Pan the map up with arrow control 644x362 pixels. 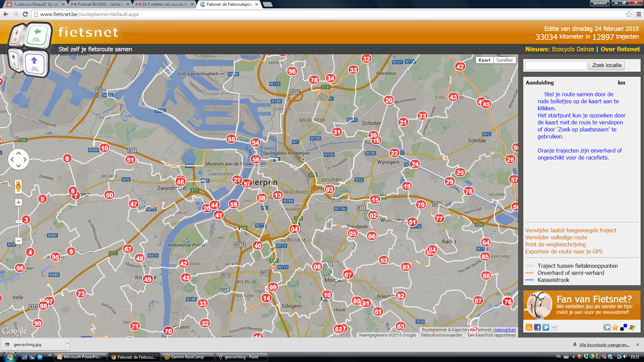point(18,153)
